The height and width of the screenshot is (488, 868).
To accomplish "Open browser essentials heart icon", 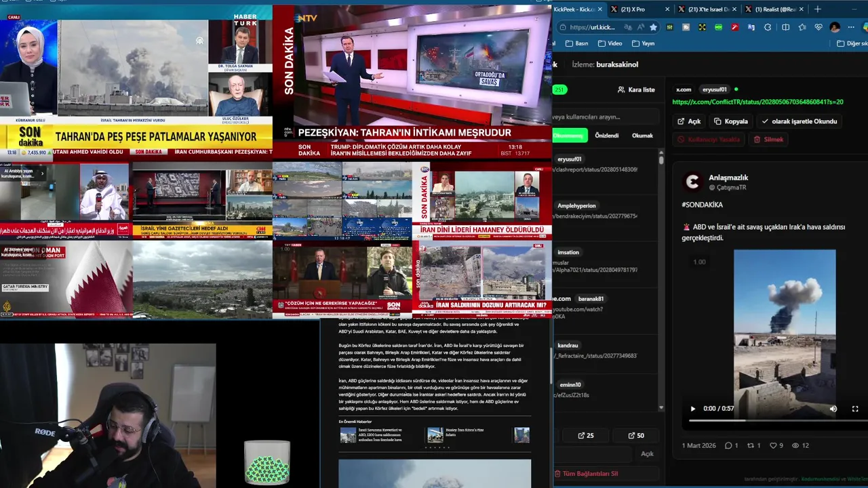I will click(818, 27).
